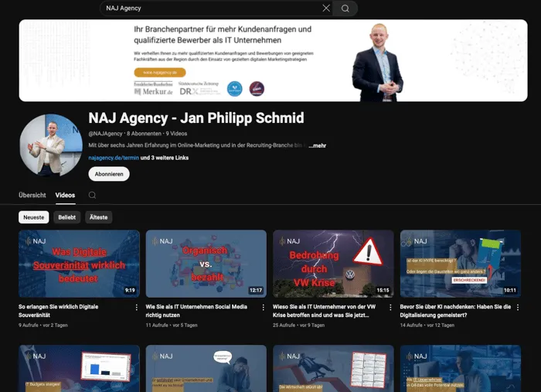Click the Abonnieren button
Image resolution: width=541 pixels, height=392 pixels.
tap(109, 174)
